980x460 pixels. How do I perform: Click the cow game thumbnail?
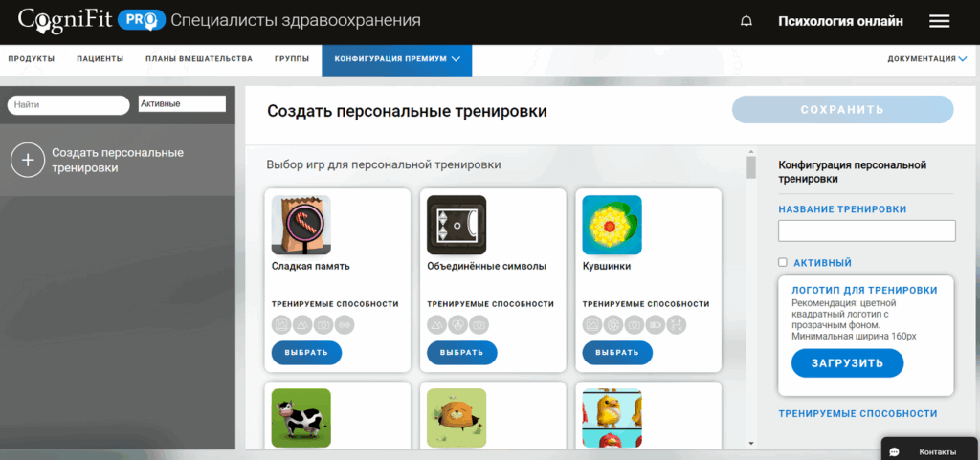[301, 417]
